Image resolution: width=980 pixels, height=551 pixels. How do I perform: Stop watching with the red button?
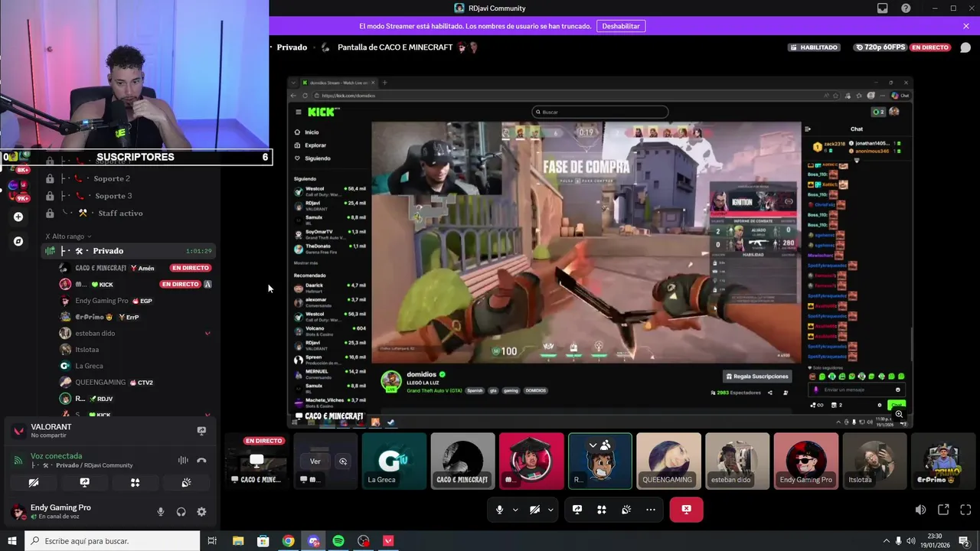pos(686,510)
